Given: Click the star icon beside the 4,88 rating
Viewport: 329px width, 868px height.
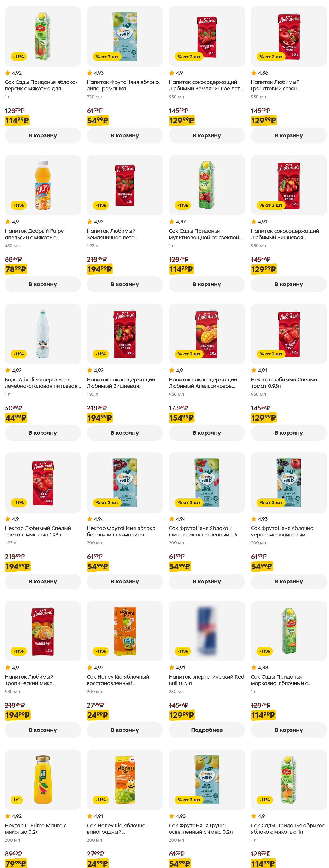Looking at the screenshot, I should pyautogui.click(x=253, y=668).
